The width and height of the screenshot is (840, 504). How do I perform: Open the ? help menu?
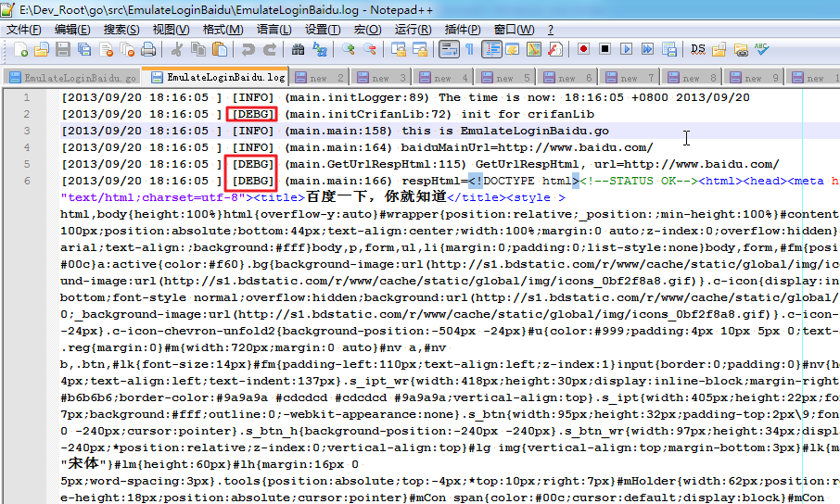coord(550,30)
